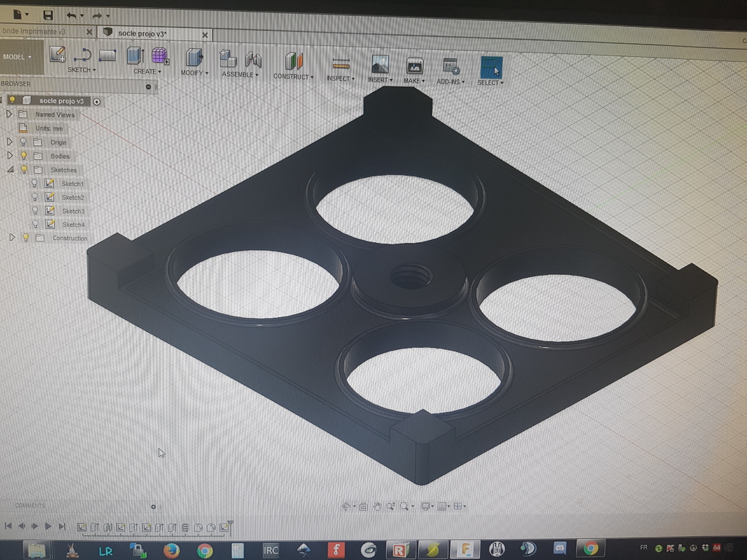Select the first sketch feature in timeline
Viewport: 747px width, 560px height.
pos(82,527)
